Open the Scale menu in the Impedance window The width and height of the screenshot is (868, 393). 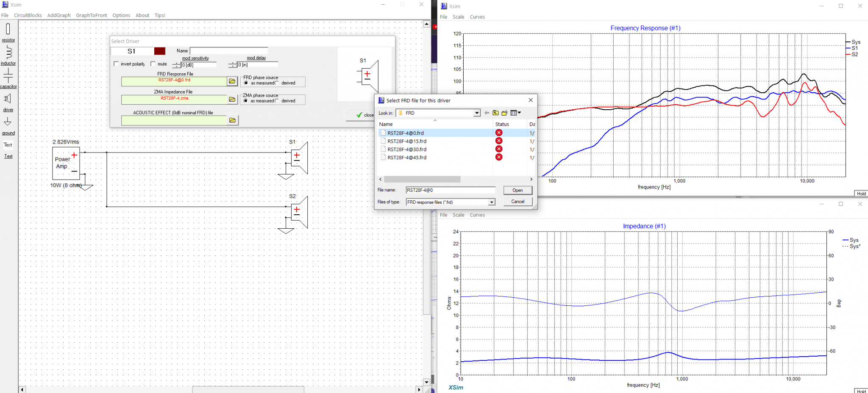[459, 215]
